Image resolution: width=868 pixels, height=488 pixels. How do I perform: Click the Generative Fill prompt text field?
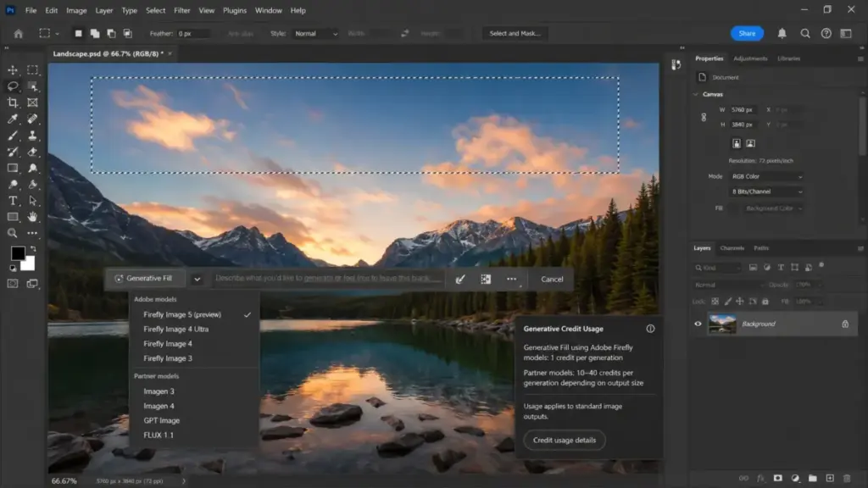(x=328, y=278)
